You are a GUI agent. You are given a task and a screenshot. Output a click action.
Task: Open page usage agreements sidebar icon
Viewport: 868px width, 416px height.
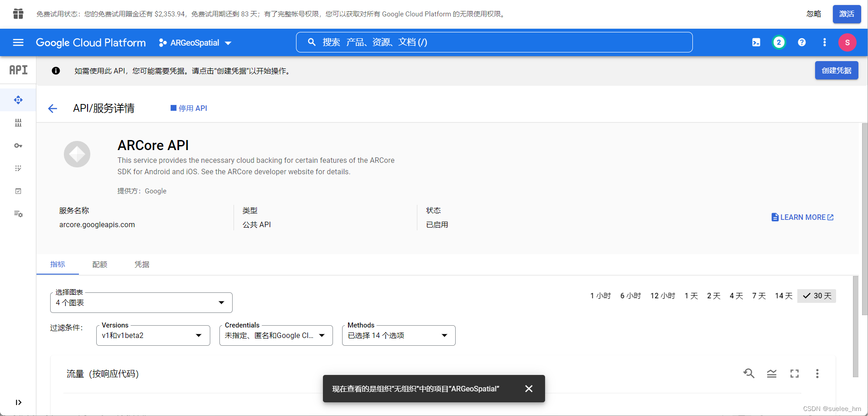tap(18, 214)
